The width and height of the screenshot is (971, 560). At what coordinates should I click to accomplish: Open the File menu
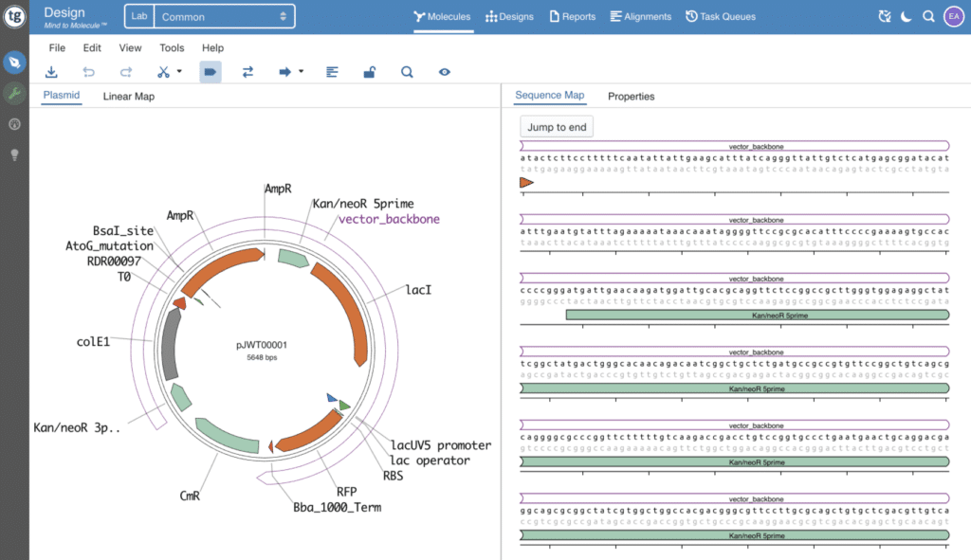click(57, 47)
